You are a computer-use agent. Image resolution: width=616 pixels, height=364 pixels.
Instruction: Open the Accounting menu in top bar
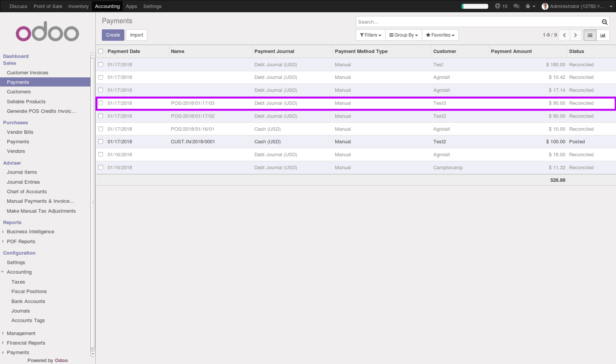(x=107, y=6)
